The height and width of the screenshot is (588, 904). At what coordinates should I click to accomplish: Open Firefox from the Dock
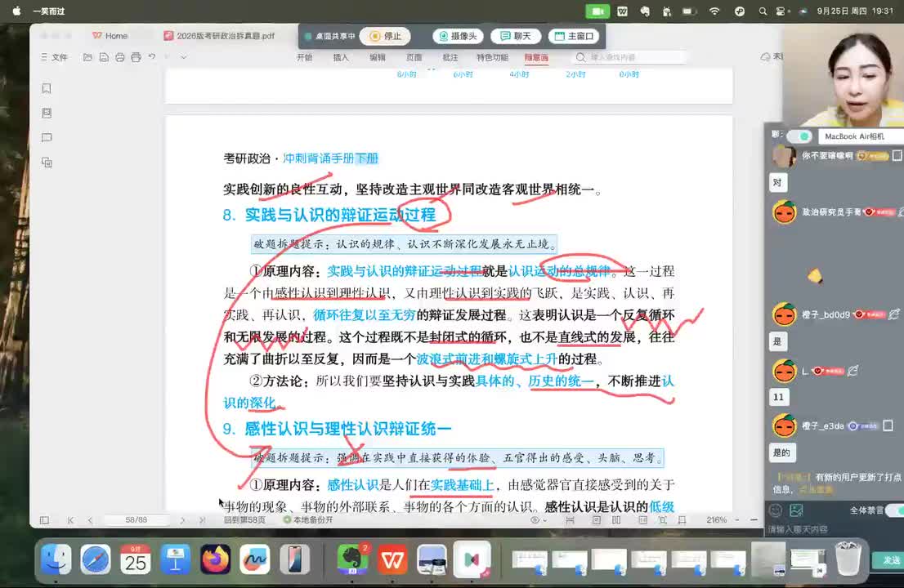coord(216,559)
